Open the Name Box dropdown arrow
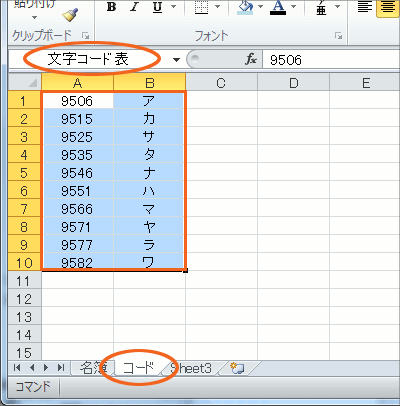The image size is (400, 406). click(176, 60)
